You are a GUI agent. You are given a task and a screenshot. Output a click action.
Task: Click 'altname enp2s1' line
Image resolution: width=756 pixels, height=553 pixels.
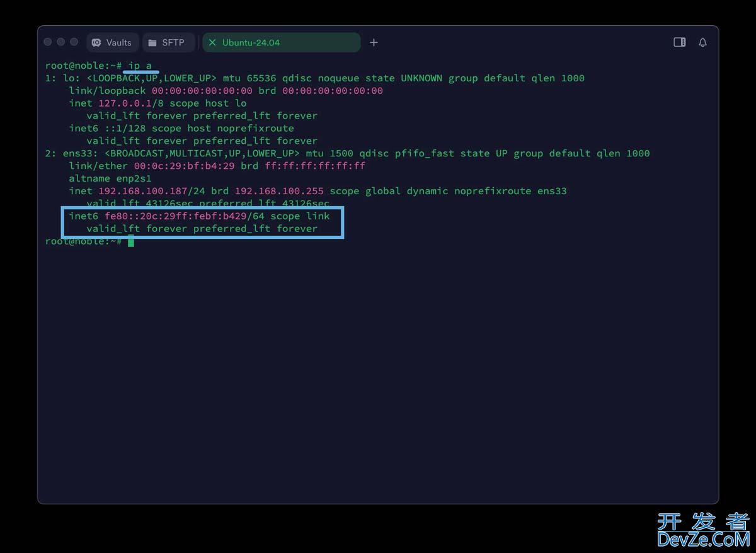pos(110,178)
